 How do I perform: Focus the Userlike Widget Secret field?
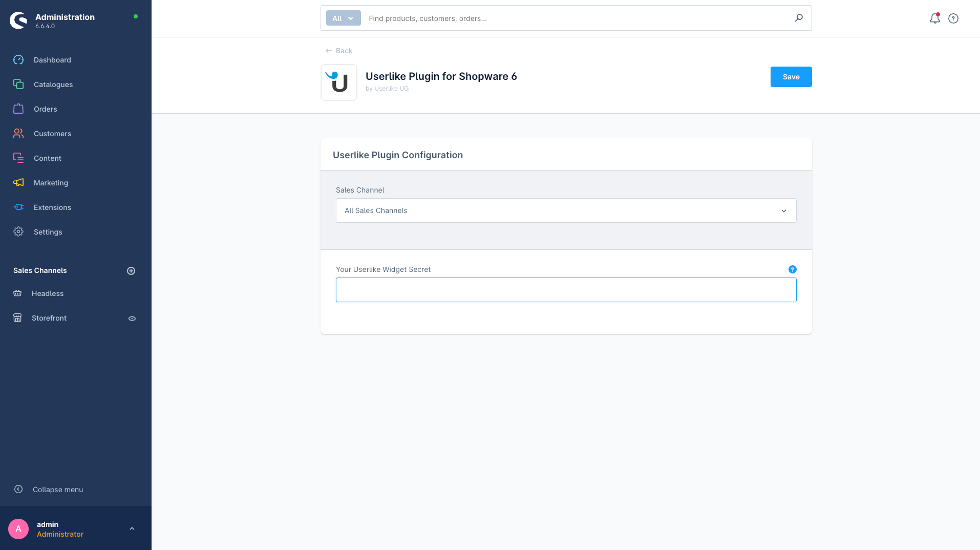[566, 290]
